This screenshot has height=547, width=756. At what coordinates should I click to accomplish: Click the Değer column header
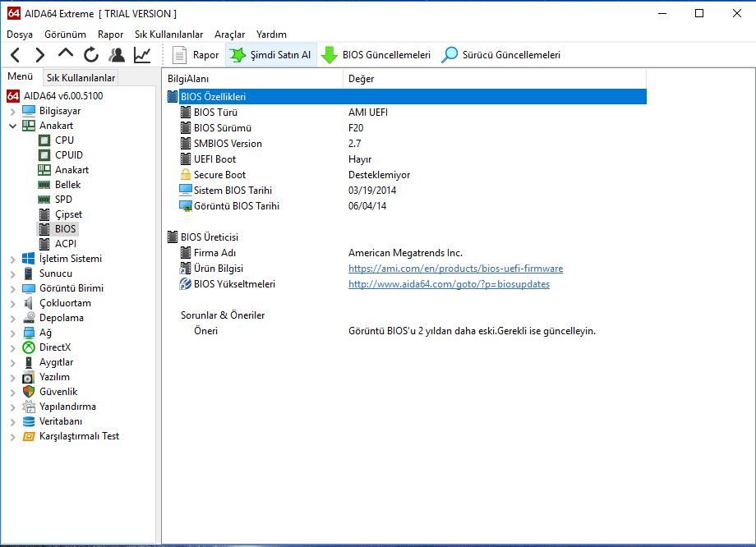pyautogui.click(x=495, y=79)
